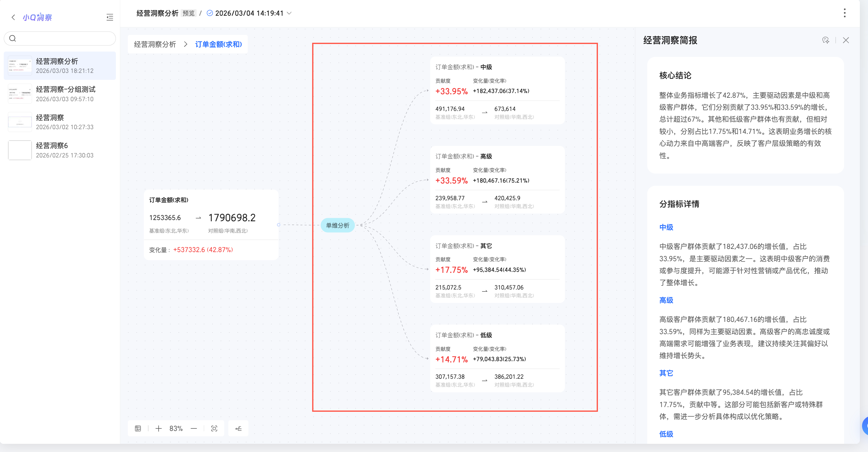Expand the 2026/03/04 14:19:41 version dropdown

pos(289,13)
